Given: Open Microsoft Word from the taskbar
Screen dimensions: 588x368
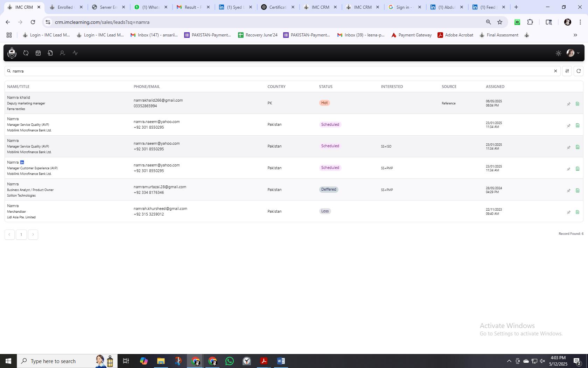Looking at the screenshot, I should [x=281, y=361].
